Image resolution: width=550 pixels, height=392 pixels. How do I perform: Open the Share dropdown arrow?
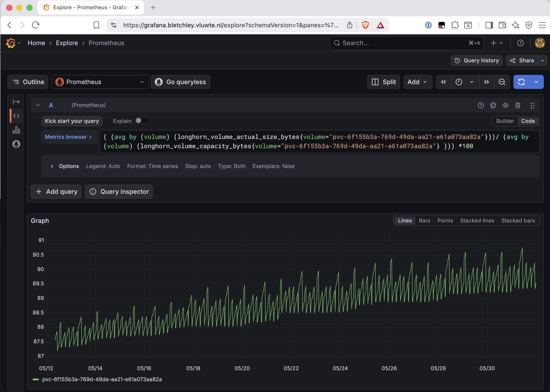tap(542, 61)
